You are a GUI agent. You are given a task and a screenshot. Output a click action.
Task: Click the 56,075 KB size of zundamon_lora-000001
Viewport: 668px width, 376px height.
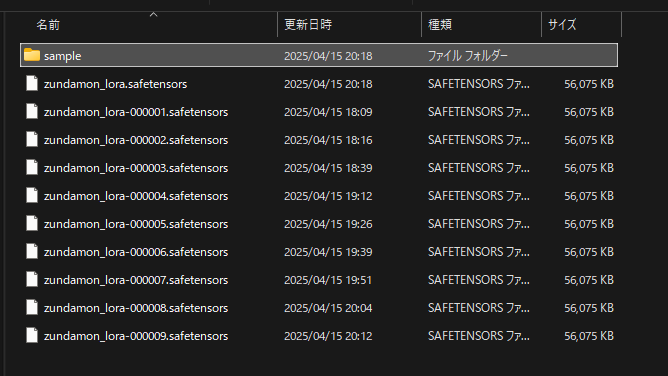coord(589,112)
